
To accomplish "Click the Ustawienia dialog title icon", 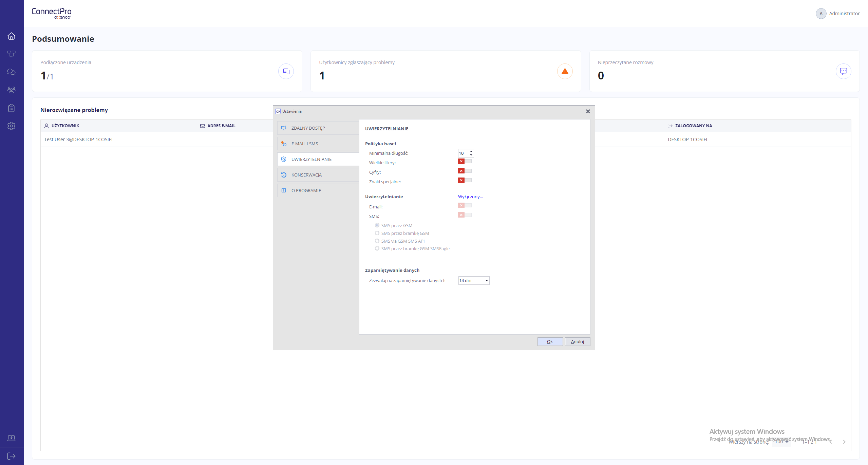I will [278, 111].
